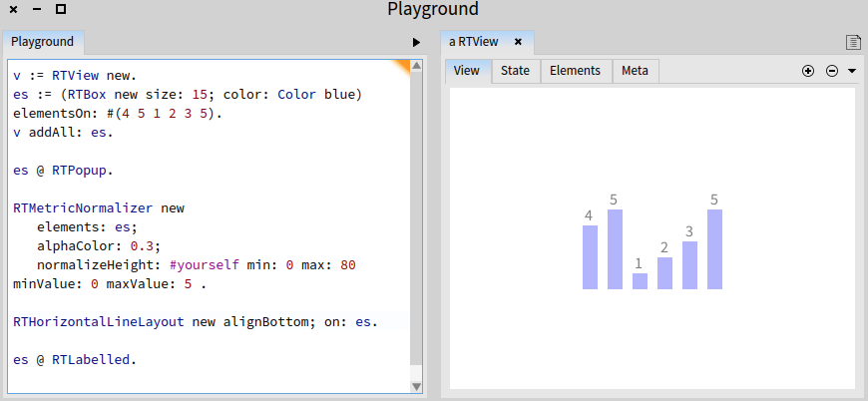This screenshot has width=868, height=401.
Task: Click the shortest bar labelled 1
Action: [640, 281]
